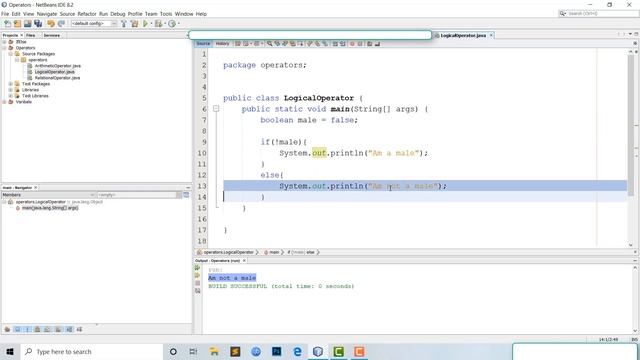The height and width of the screenshot is (360, 640).
Task: Toggle Show Static Members filter in Navigator
Action: coord(27,329)
